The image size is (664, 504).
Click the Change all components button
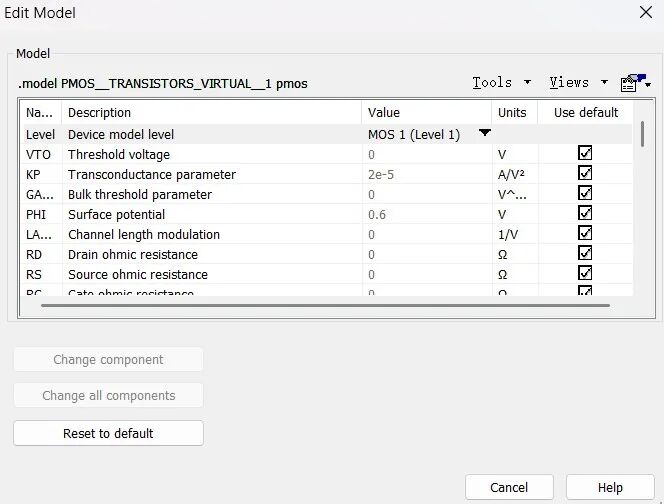tap(108, 396)
